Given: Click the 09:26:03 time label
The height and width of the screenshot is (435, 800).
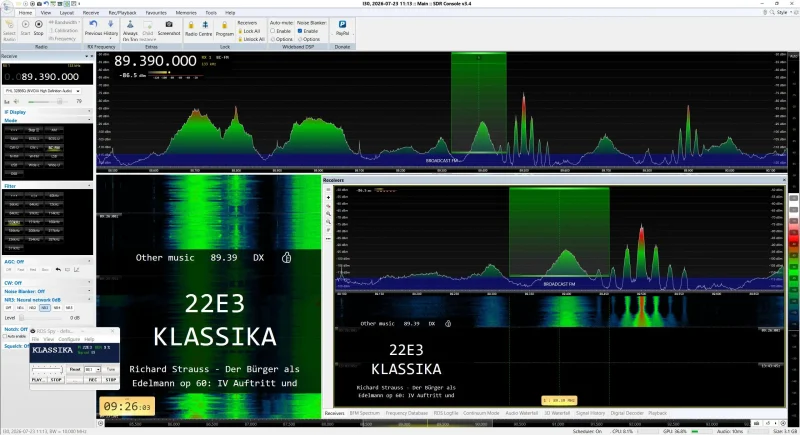Looking at the screenshot, I should (127, 406).
